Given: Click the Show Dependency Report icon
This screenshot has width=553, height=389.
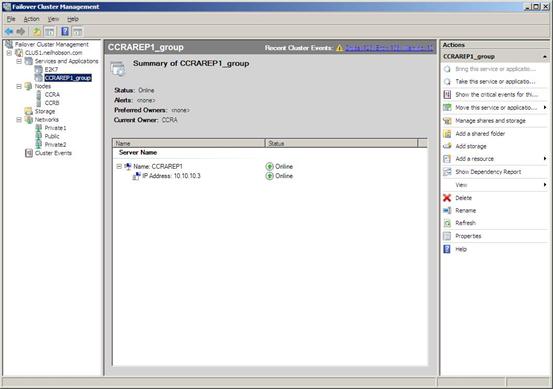Looking at the screenshot, I should 447,172.
